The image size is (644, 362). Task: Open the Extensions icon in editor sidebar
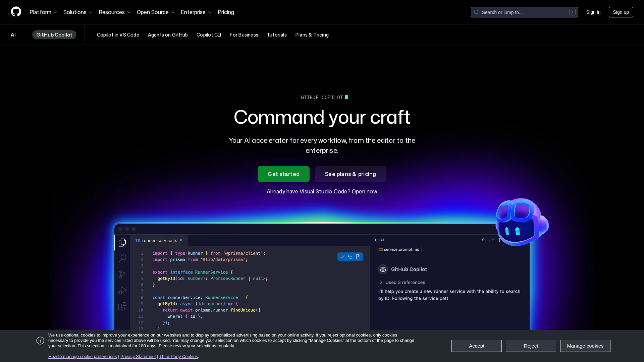(x=122, y=306)
